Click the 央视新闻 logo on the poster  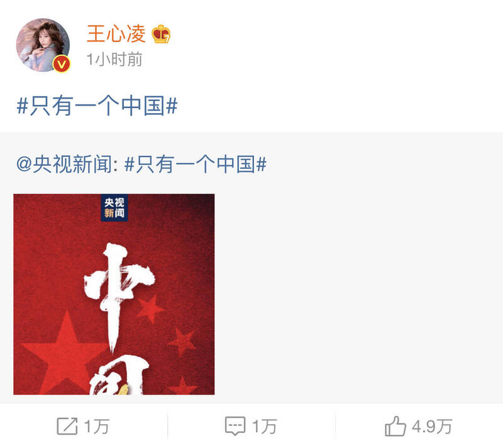point(114,207)
